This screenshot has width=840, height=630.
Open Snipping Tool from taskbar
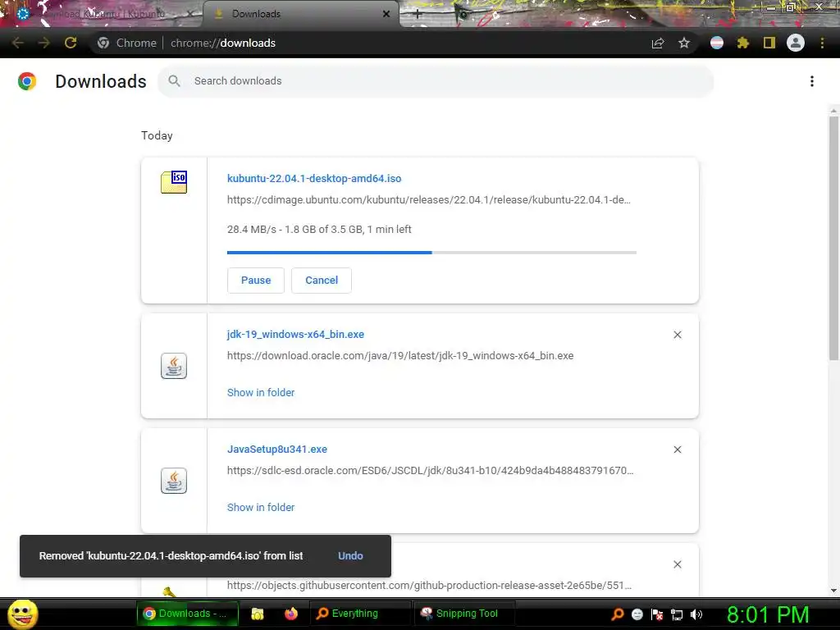pyautogui.click(x=464, y=614)
